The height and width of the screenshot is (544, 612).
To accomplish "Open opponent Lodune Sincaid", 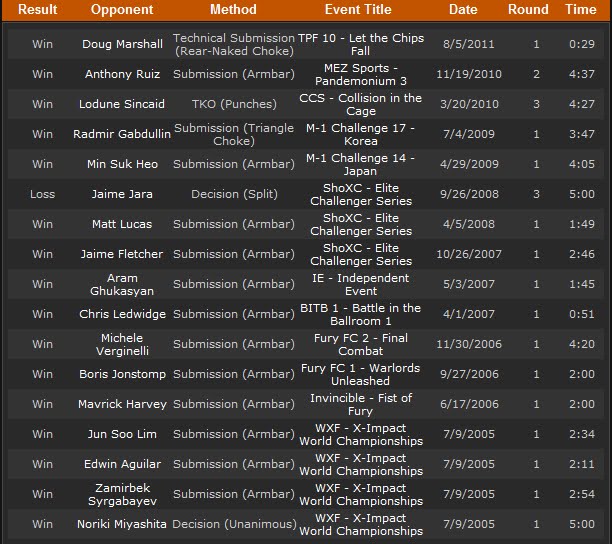I will 122,104.
